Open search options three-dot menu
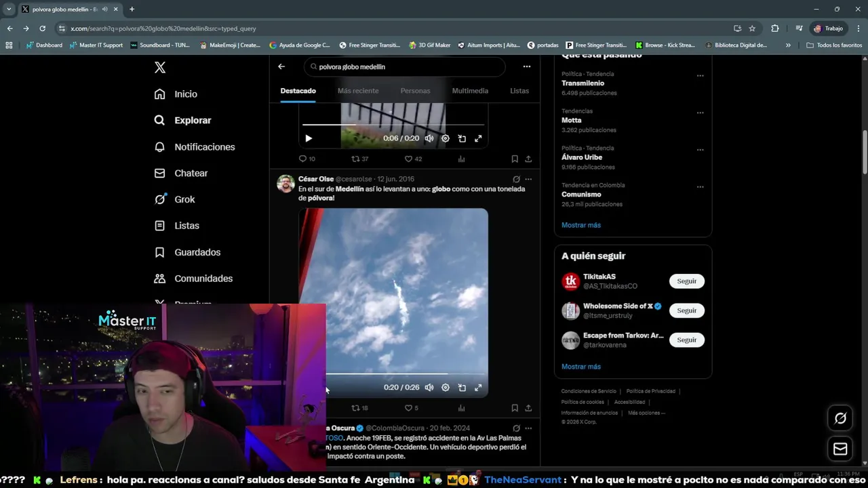Viewport: 868px width, 488px height. point(527,66)
